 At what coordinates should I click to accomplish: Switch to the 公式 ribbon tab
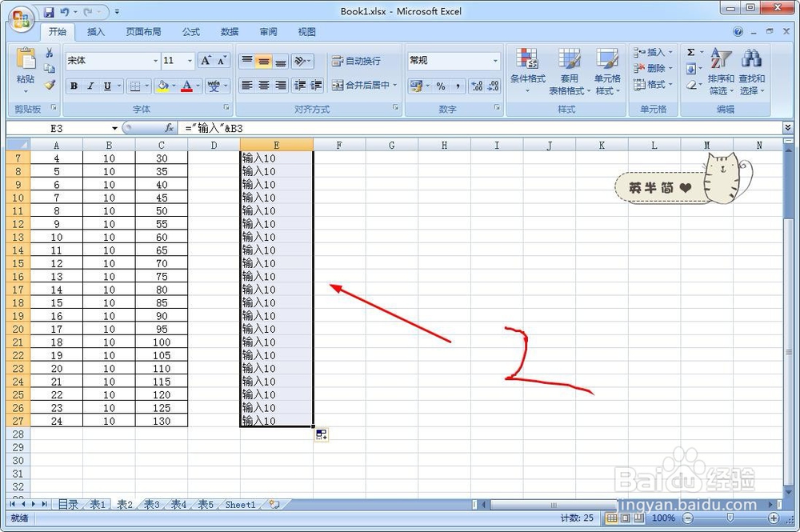click(191, 32)
